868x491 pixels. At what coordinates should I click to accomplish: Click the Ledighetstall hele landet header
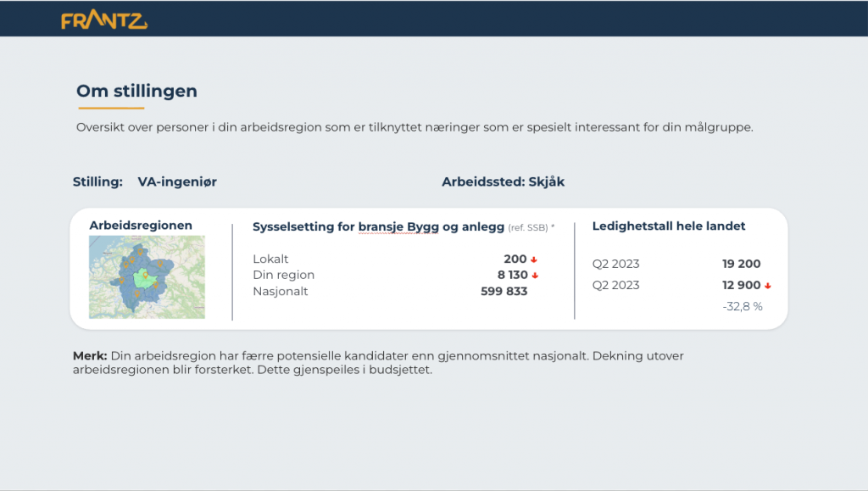point(668,226)
